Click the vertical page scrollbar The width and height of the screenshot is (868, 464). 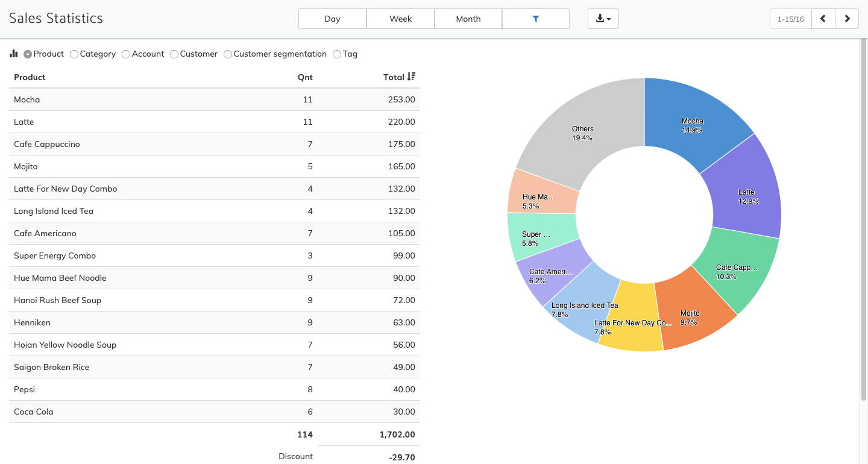click(x=863, y=220)
